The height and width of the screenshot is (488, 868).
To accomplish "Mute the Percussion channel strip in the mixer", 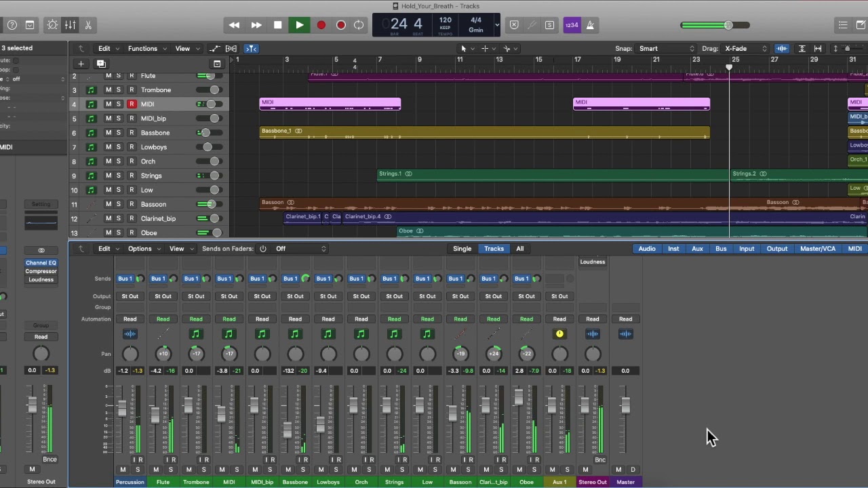I will [123, 470].
